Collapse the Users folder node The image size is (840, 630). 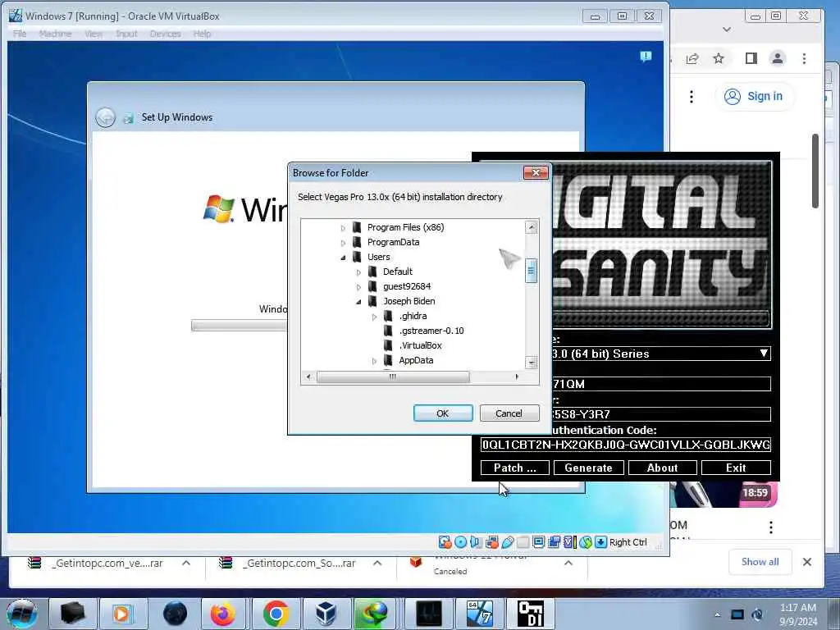pos(344,258)
